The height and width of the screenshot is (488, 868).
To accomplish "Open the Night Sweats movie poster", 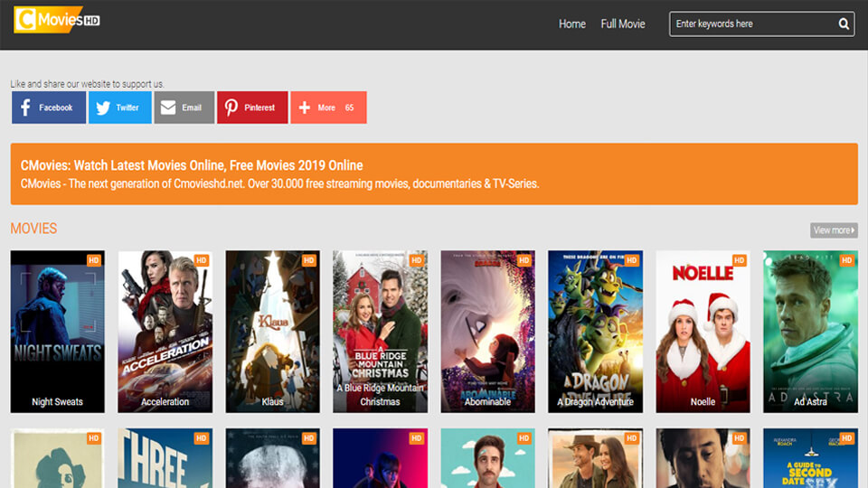I will pos(57,332).
